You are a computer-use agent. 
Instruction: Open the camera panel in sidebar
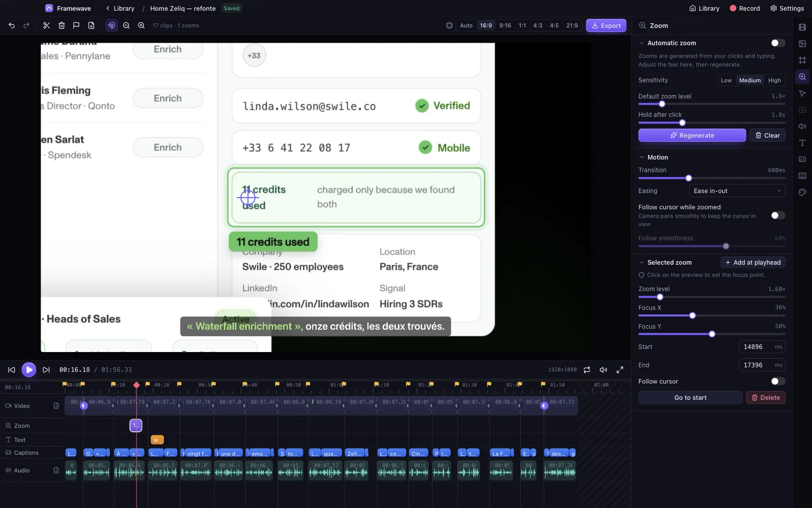coord(802,110)
